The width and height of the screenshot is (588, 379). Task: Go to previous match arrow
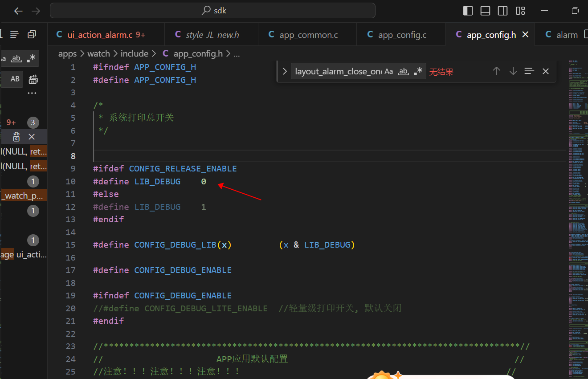tap(497, 71)
